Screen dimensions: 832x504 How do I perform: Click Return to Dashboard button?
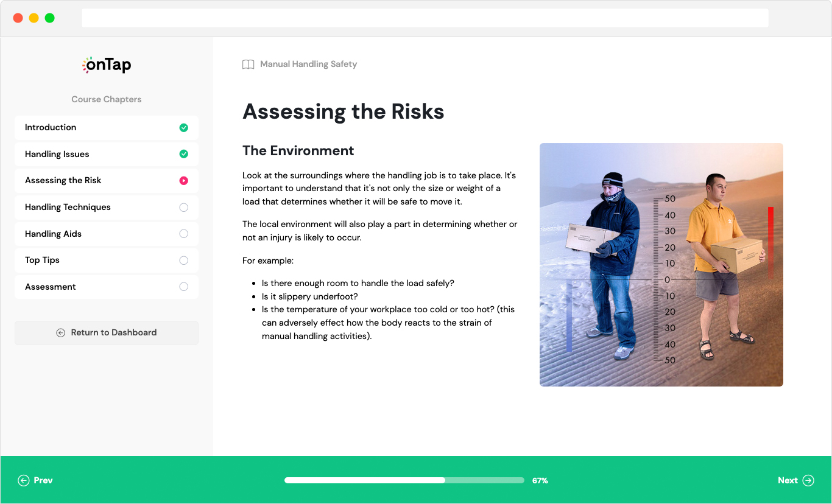coord(107,333)
